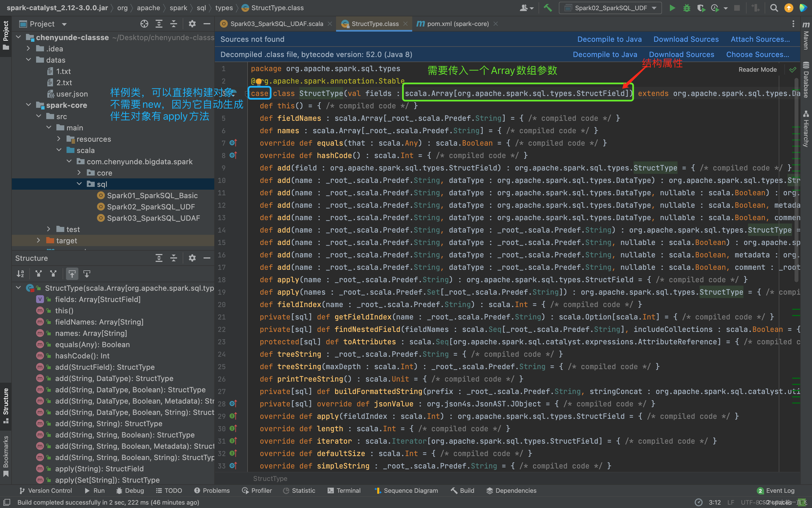The width and height of the screenshot is (812, 508).
Task: Collapse the chenyunde-classse root node
Action: (19, 37)
